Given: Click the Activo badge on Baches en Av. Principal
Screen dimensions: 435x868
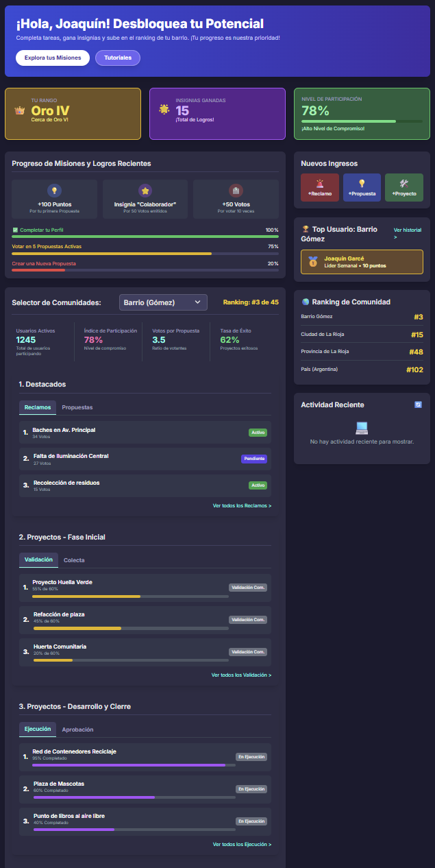Looking at the screenshot, I should tap(258, 433).
